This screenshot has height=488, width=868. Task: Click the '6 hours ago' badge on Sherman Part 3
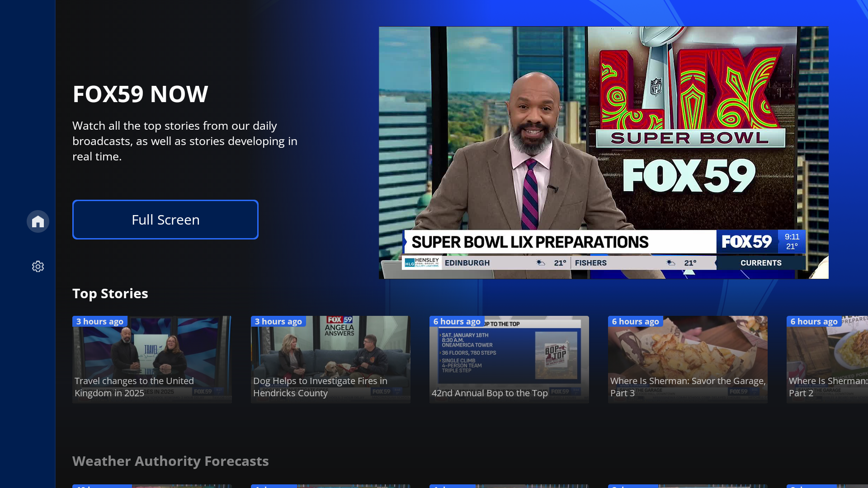click(x=636, y=321)
